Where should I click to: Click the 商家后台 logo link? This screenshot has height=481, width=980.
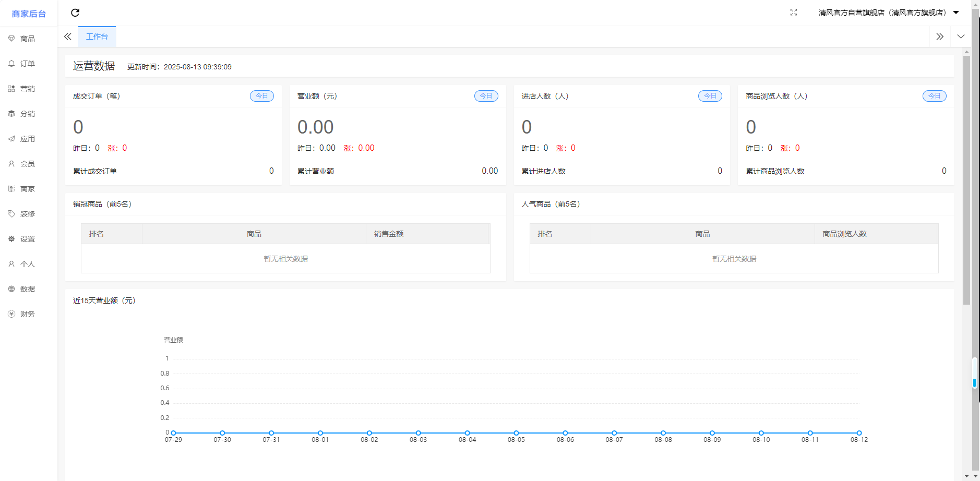point(29,14)
